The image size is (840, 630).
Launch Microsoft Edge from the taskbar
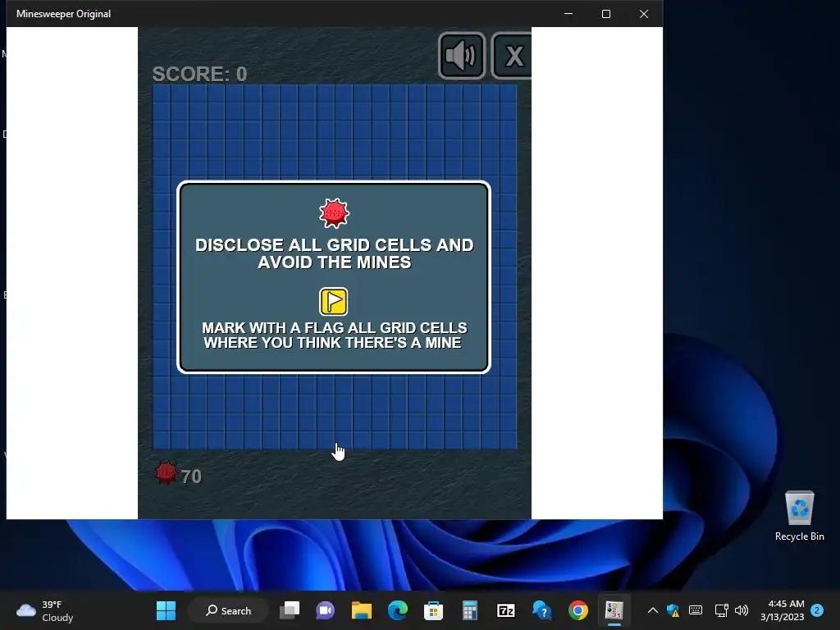pyautogui.click(x=398, y=610)
